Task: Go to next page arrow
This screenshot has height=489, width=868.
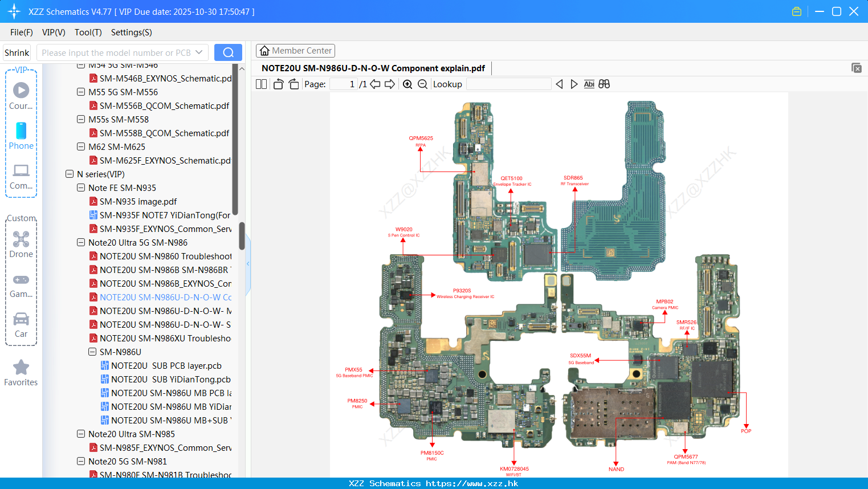Action: (x=390, y=84)
